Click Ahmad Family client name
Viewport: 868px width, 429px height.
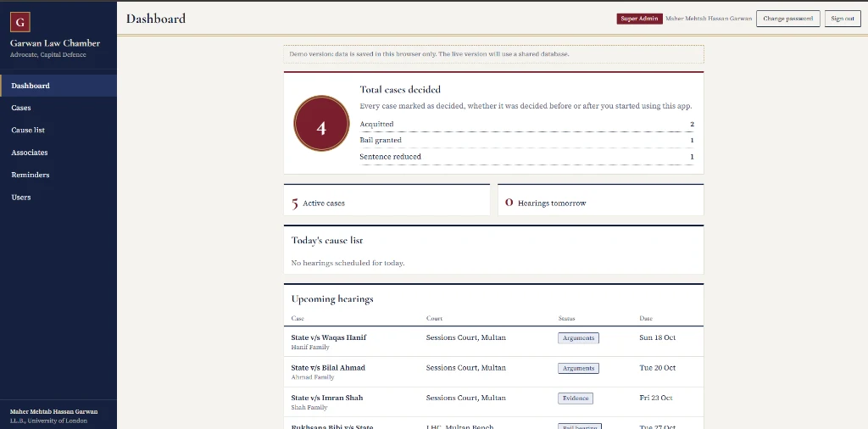313,377
